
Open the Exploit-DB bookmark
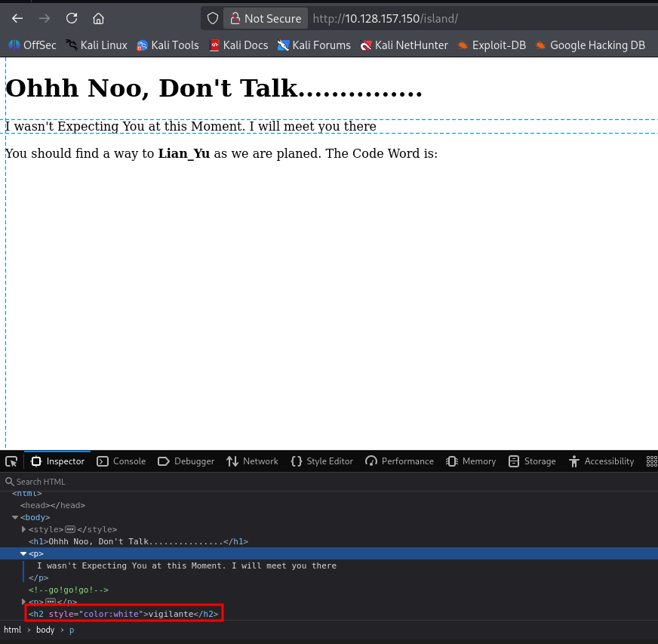(491, 45)
